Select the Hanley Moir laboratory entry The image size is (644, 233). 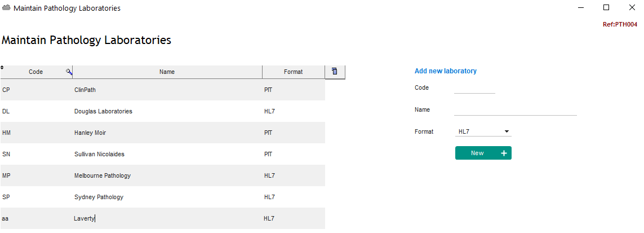click(163, 133)
